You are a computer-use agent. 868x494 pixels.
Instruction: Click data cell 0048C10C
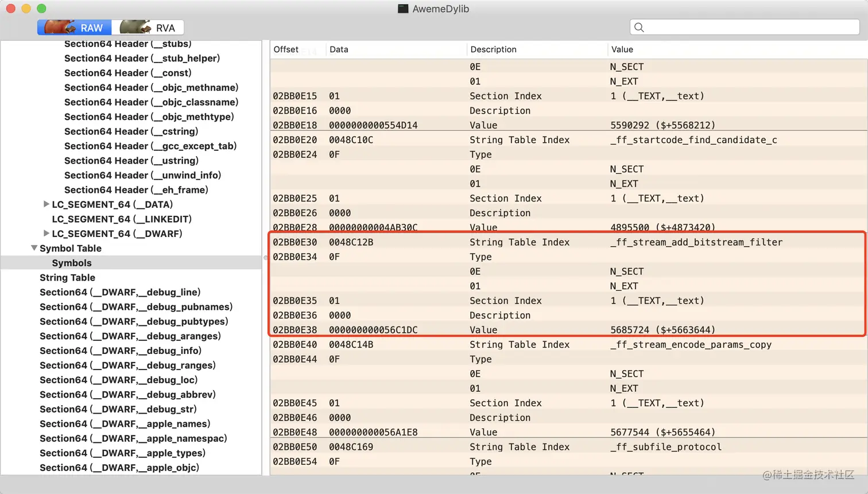pos(351,140)
